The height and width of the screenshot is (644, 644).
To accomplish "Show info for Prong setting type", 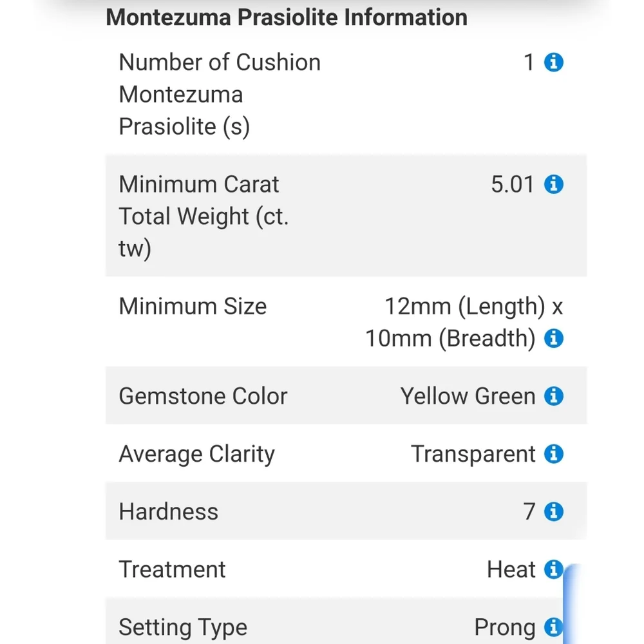I will [553, 627].
